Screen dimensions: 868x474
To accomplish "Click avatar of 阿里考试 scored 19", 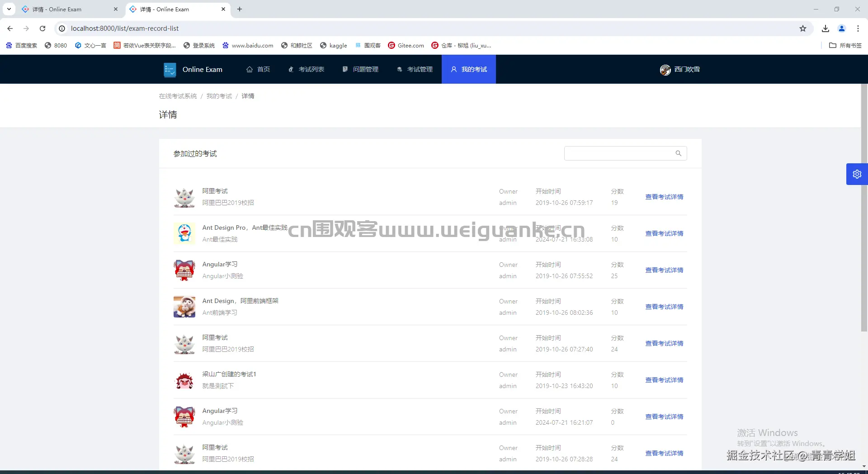I will pos(184,197).
